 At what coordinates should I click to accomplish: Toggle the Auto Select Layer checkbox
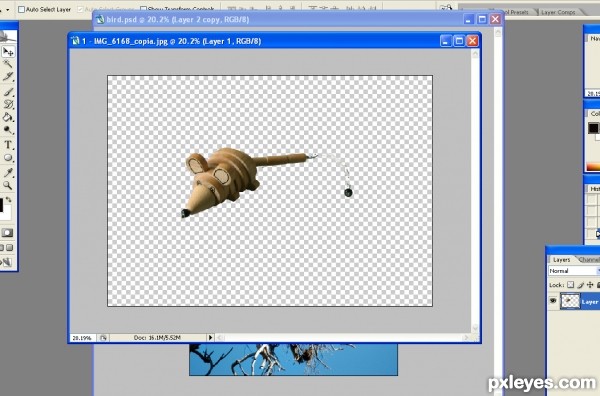(x=21, y=9)
